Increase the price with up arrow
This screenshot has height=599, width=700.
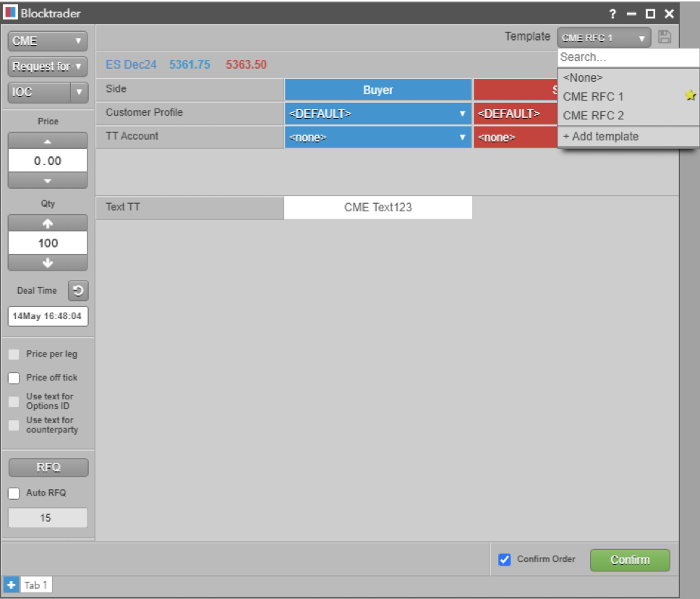(x=48, y=140)
